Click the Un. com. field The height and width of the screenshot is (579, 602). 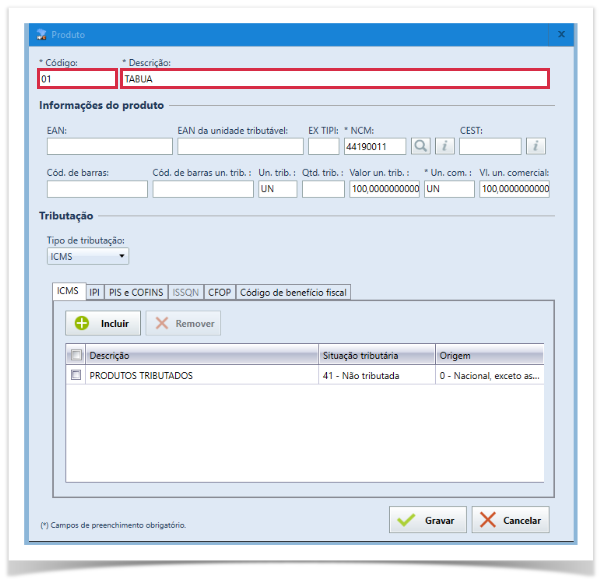pos(449,189)
